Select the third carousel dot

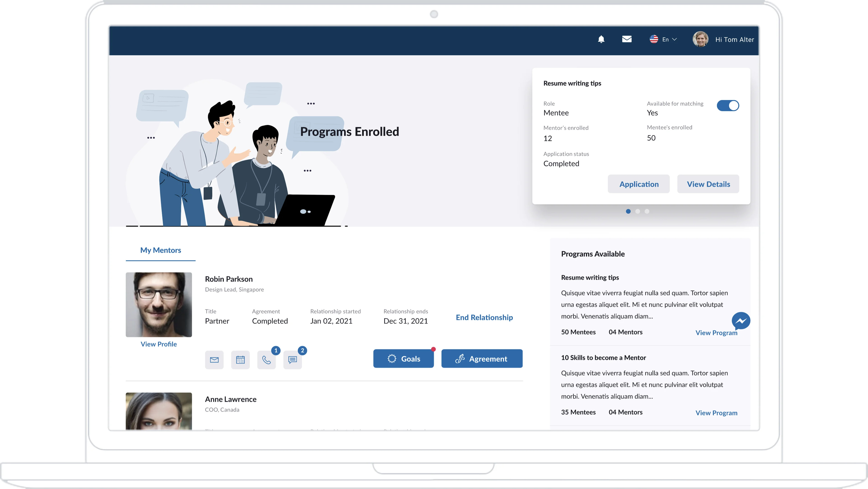click(x=647, y=211)
